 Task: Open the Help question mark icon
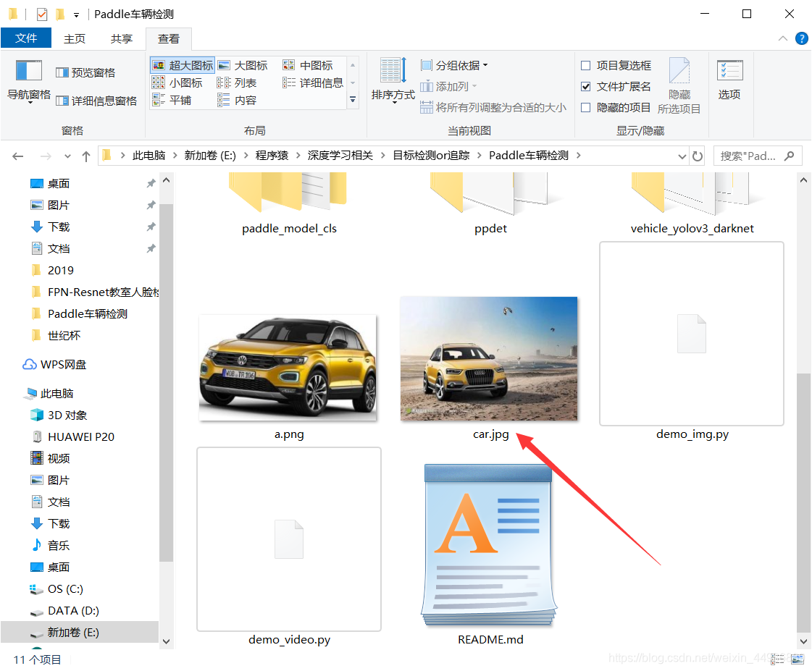pyautogui.click(x=802, y=38)
